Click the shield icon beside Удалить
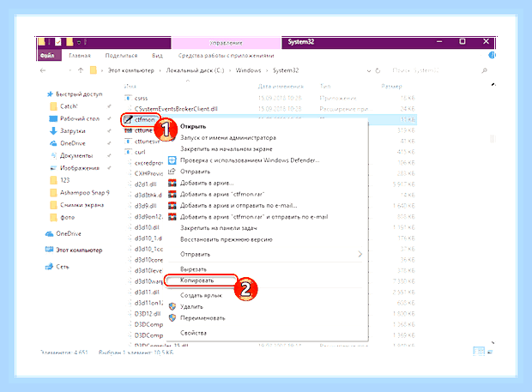Screen dimensions: 532x392 [172, 306]
